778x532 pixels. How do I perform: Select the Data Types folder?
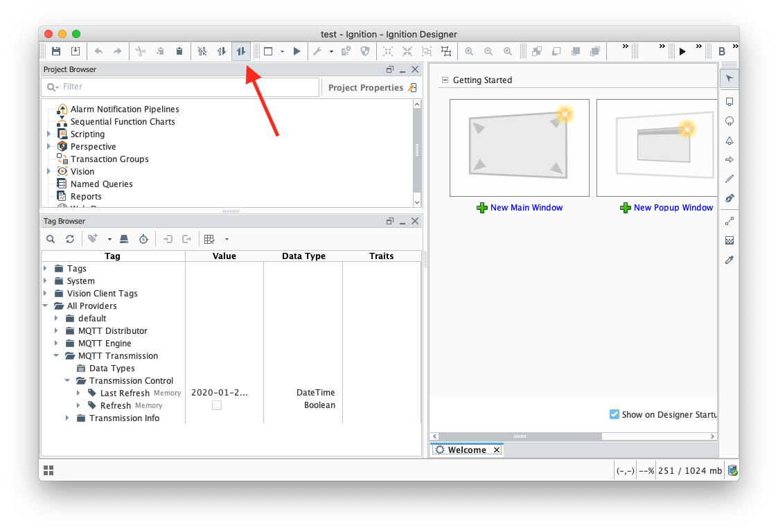(x=112, y=369)
